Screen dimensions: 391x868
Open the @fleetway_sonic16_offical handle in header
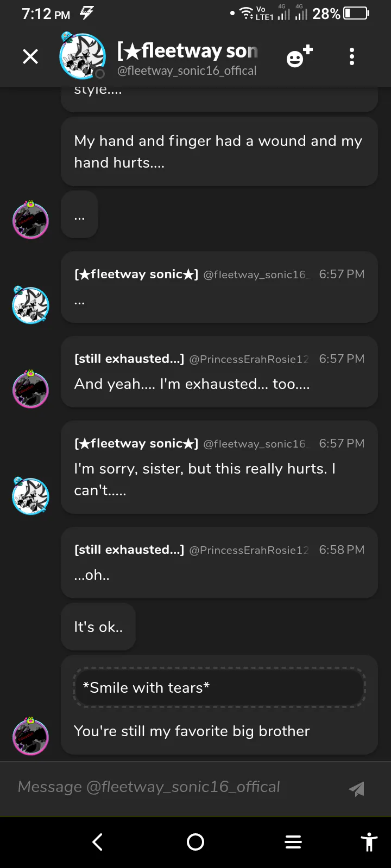(x=187, y=71)
